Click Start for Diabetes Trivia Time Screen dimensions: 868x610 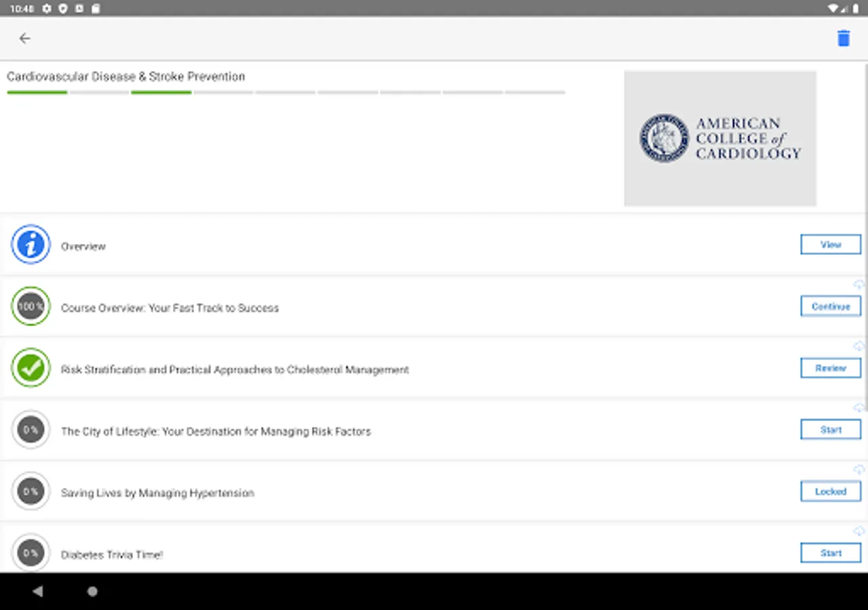click(x=831, y=553)
